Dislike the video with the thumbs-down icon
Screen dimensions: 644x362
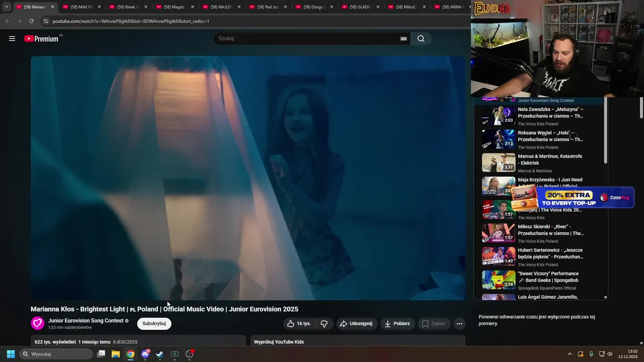click(324, 324)
